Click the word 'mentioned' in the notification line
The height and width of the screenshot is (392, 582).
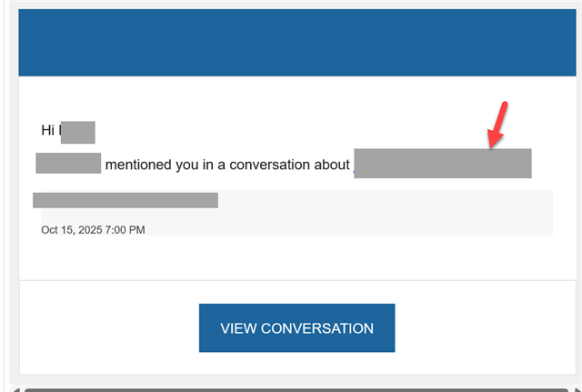coord(138,165)
